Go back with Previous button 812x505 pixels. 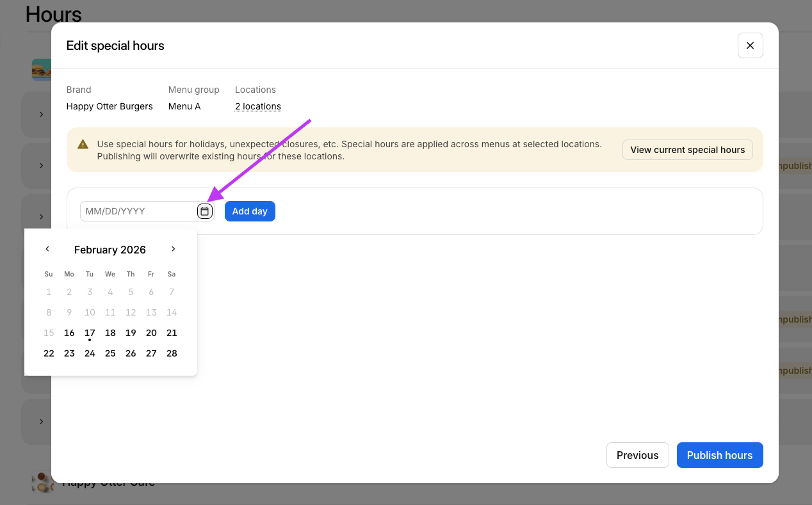pyautogui.click(x=637, y=455)
